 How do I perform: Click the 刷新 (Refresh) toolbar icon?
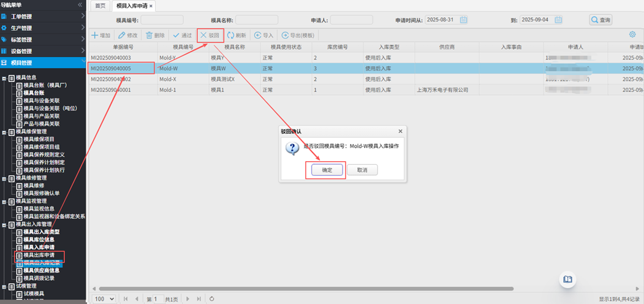click(x=231, y=36)
